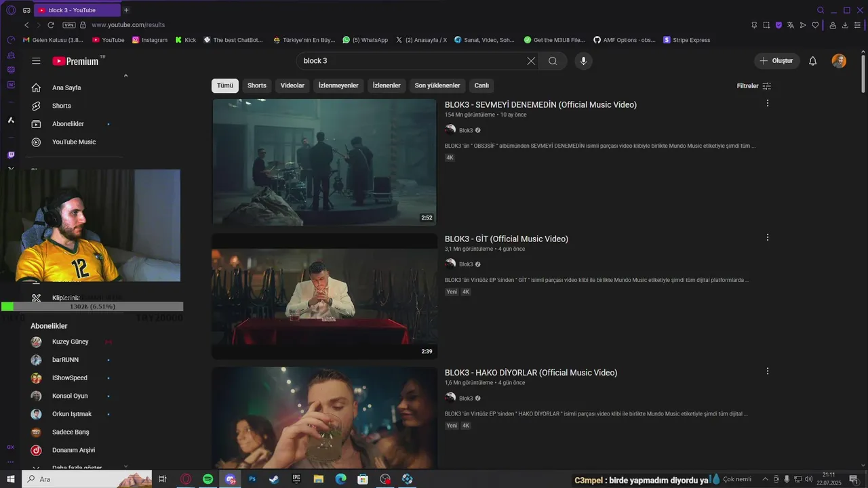
Task: Open the Twitch icon in Opera sidebar
Action: [x=11, y=155]
